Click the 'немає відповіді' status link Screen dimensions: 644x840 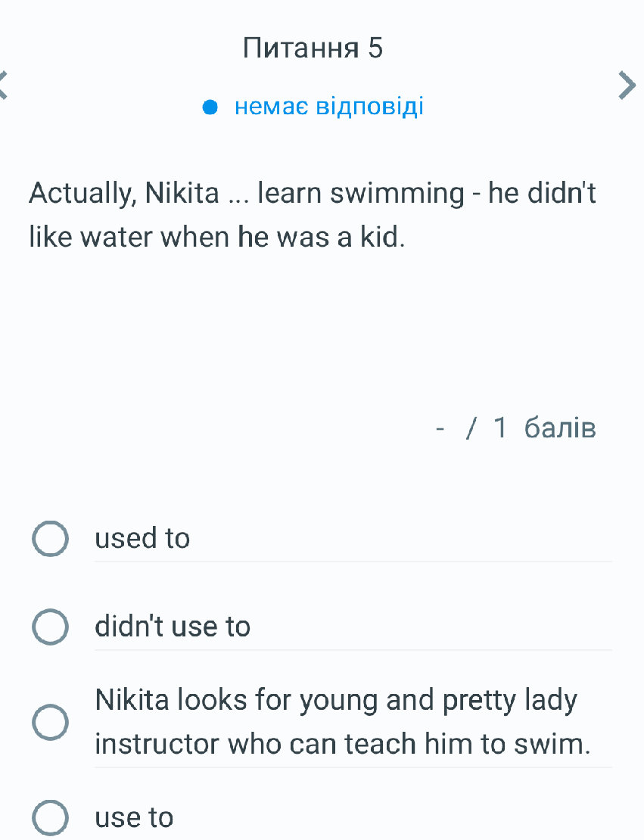pyautogui.click(x=328, y=106)
